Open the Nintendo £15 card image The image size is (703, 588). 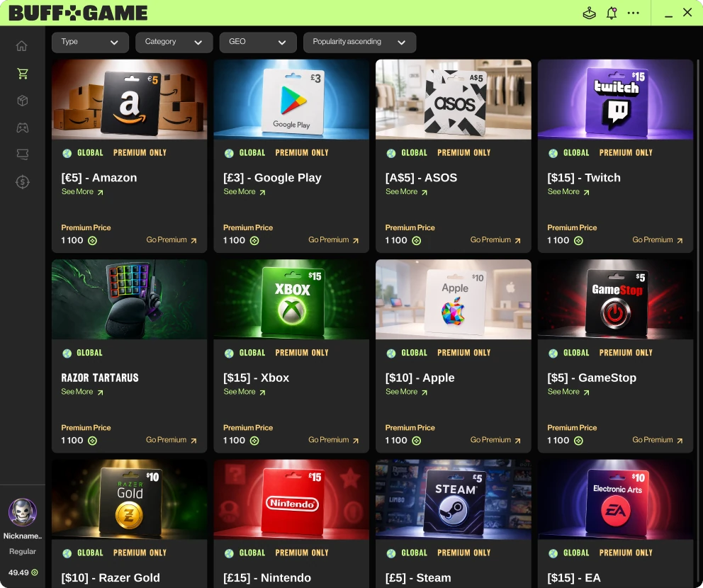coord(291,499)
